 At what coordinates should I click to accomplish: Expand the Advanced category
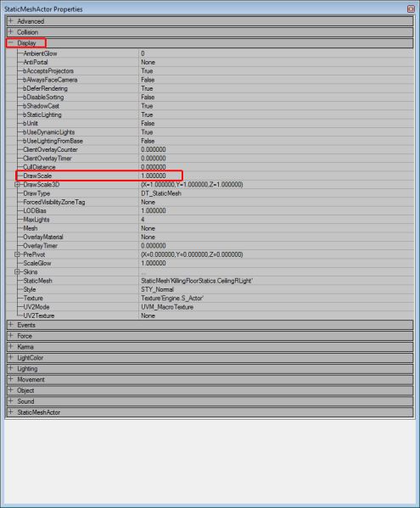click(x=11, y=21)
